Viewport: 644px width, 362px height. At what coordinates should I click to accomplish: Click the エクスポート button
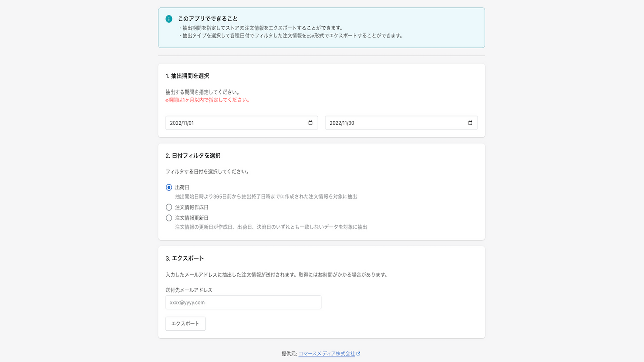pyautogui.click(x=185, y=323)
